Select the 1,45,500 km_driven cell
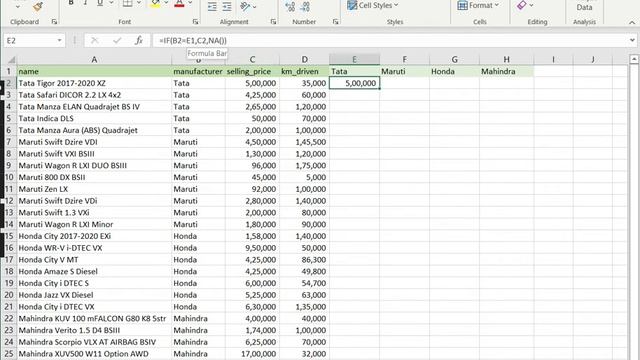The width and height of the screenshot is (640, 360). [304, 142]
